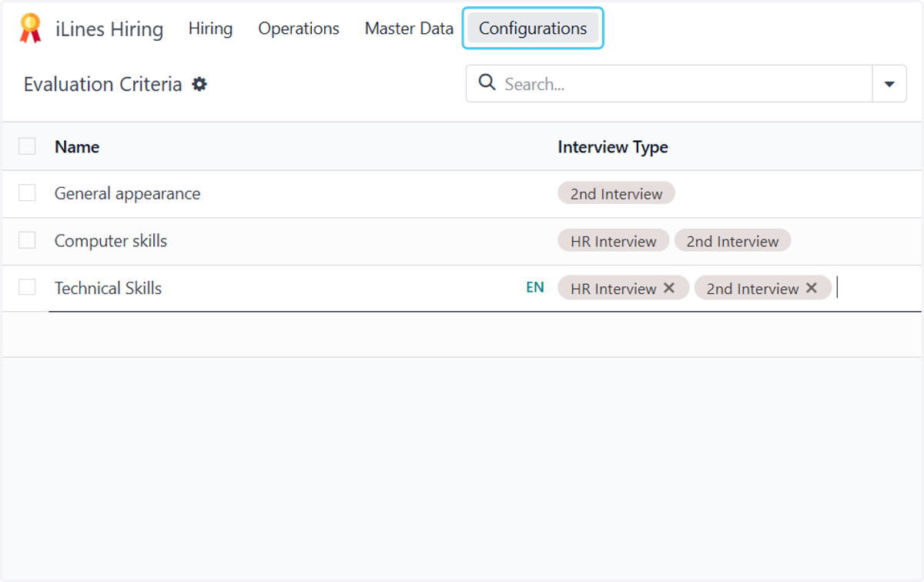Viewport: 924px width, 582px height.
Task: Check the Technical Skills row checkbox
Action: [x=27, y=287]
